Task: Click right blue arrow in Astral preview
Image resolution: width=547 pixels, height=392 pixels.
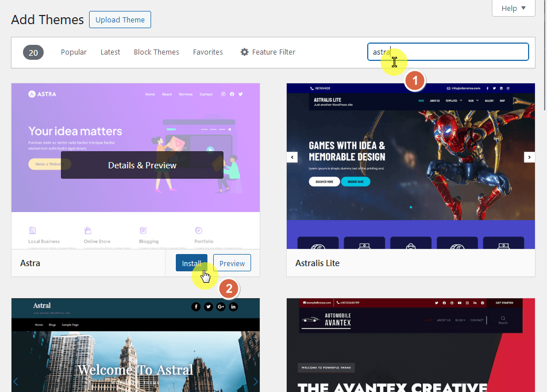Action: 256,381
